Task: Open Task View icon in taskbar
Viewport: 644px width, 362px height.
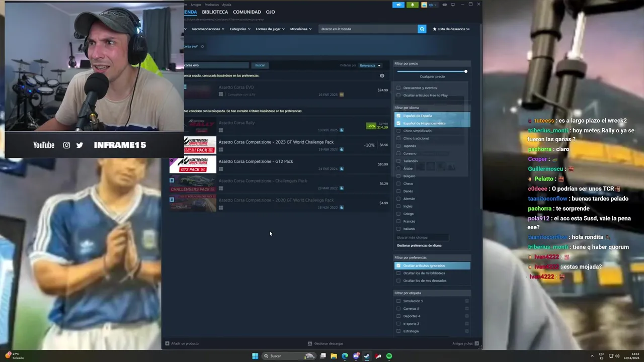Action: 323,356
